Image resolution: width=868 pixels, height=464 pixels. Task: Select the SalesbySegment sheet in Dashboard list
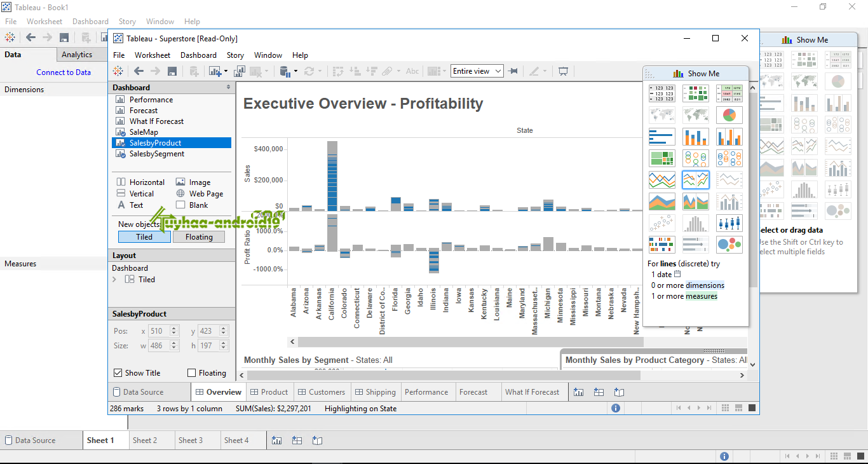pos(157,154)
